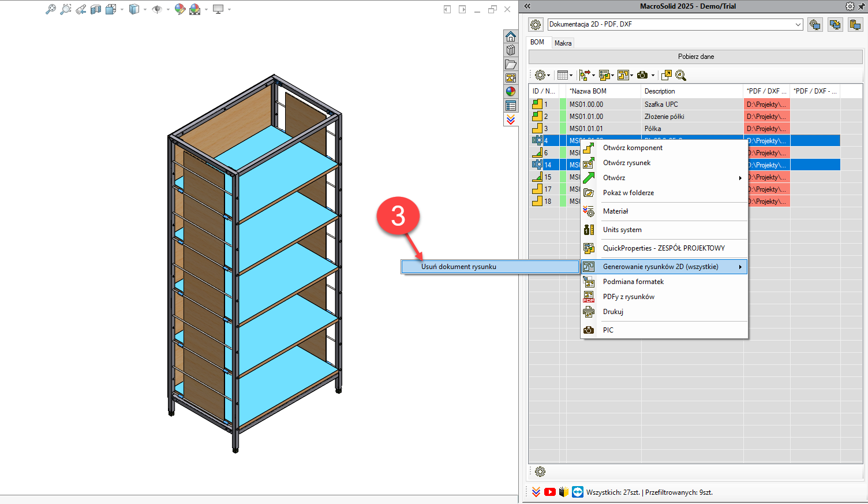Open the Apply Scene dropdown arrow
The width and height of the screenshot is (868, 504).
(206, 10)
